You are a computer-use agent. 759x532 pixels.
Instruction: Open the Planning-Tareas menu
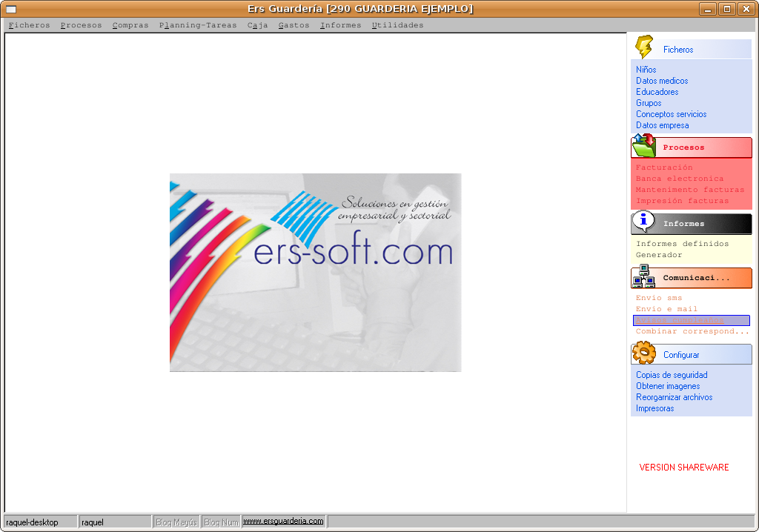pos(197,25)
